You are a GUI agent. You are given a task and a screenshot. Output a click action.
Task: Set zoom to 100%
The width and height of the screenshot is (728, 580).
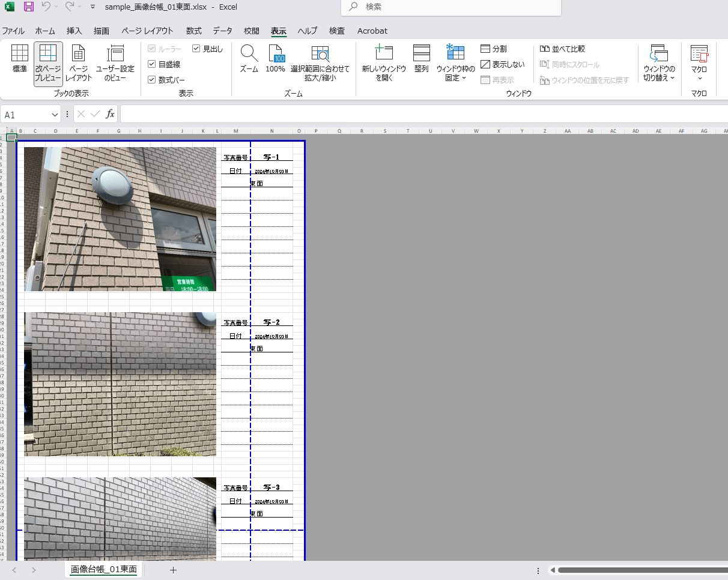(x=275, y=60)
